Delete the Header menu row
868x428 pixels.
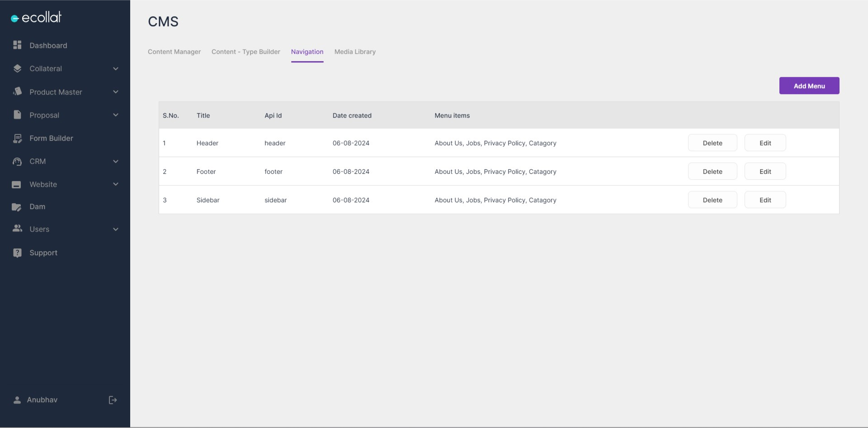point(712,143)
